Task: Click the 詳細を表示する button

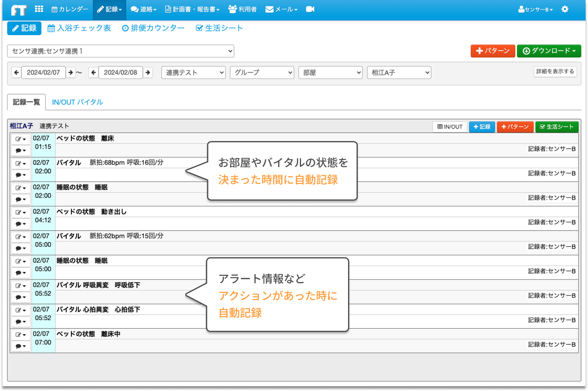Action: tap(555, 72)
